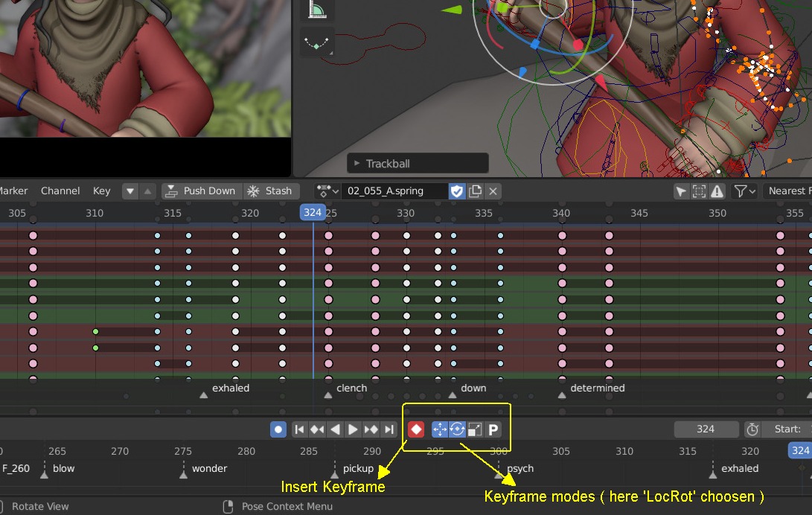This screenshot has width=812, height=515.
Task: Click the Stash button
Action: tap(270, 191)
